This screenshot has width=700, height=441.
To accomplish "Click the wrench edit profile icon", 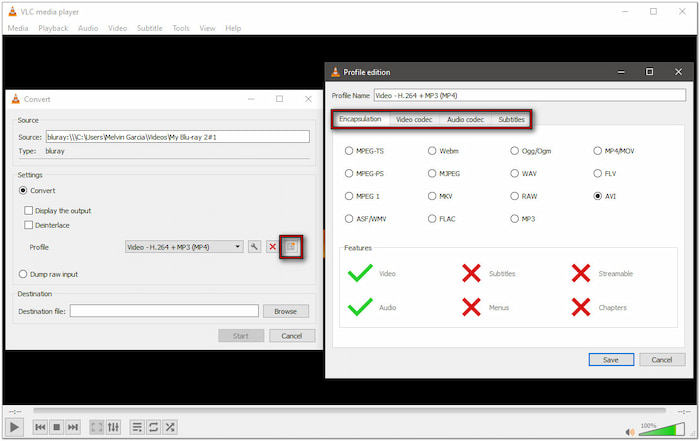I will coord(255,247).
